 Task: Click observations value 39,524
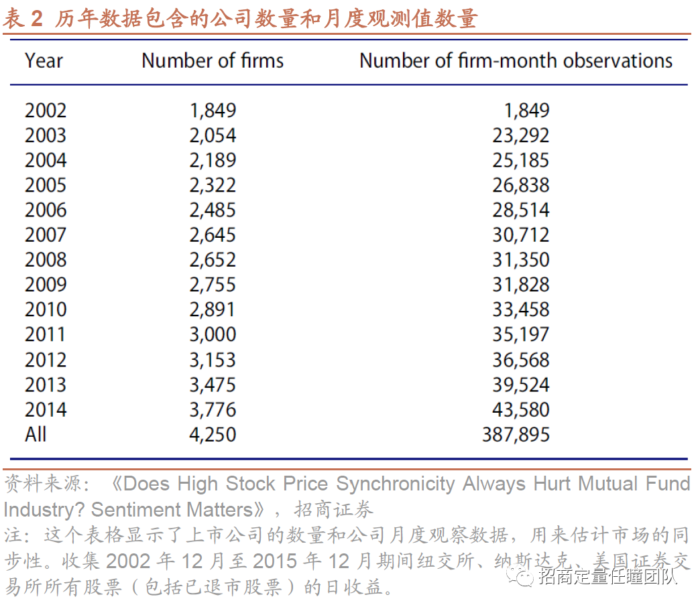[x=520, y=385]
